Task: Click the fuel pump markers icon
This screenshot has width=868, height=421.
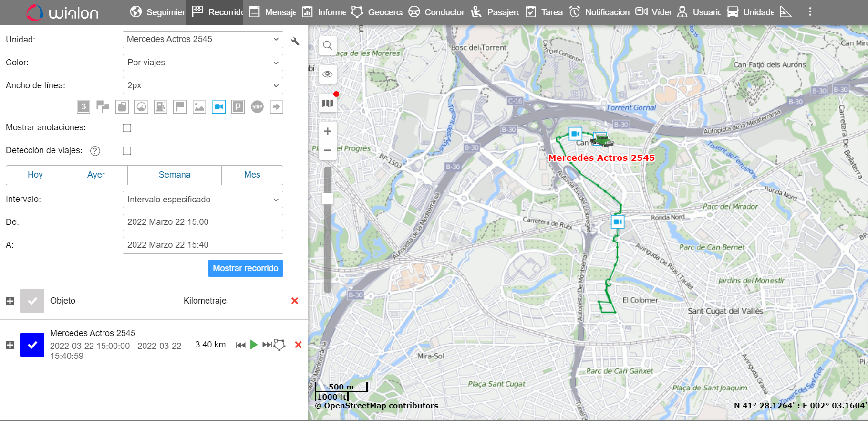Action: (161, 106)
